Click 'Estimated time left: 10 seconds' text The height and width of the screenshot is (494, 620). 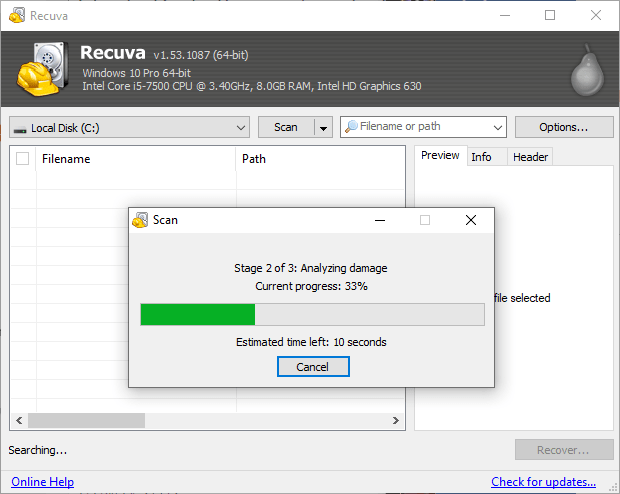[311, 342]
